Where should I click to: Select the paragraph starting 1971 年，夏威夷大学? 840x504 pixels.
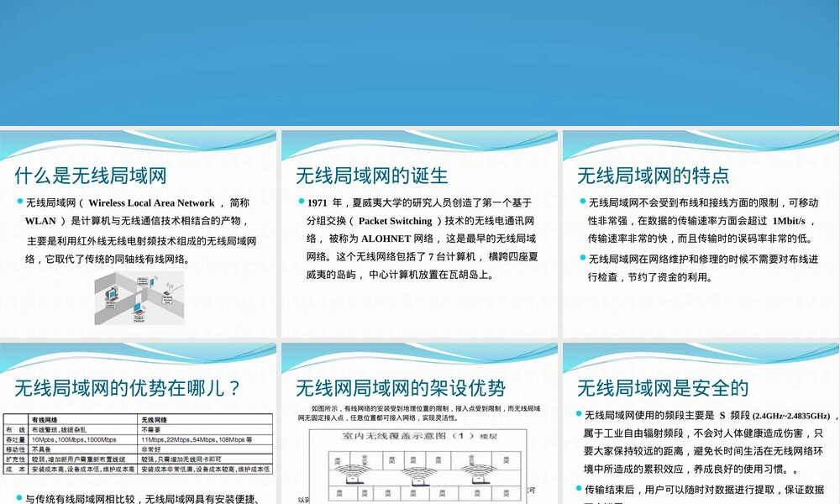(419, 239)
